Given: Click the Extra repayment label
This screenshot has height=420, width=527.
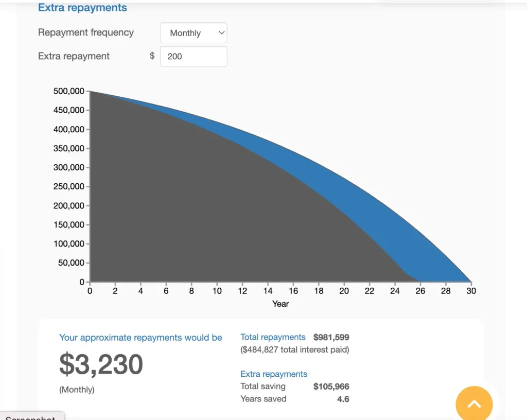Looking at the screenshot, I should [x=74, y=56].
